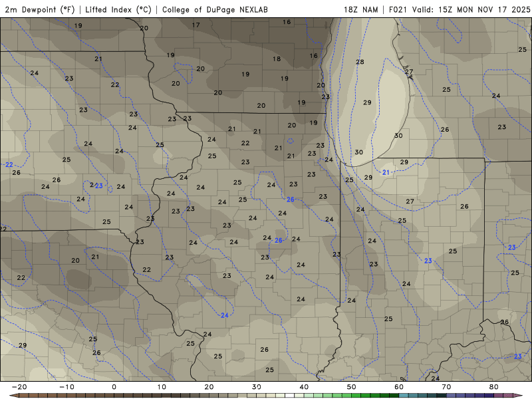The width and height of the screenshot is (532, 399).
Task: Click "Valid: 15Z MON NOV 17 2025" text
Action: point(471,9)
